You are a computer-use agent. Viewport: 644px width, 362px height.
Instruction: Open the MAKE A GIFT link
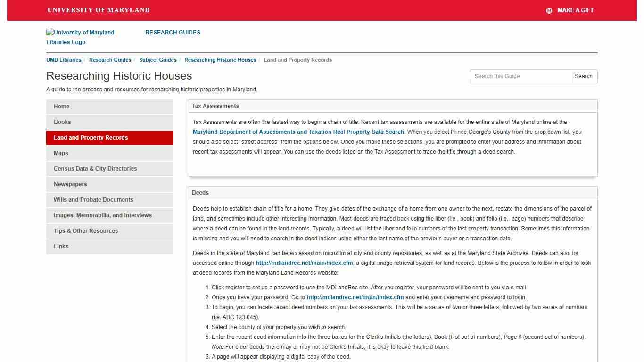[x=576, y=10]
